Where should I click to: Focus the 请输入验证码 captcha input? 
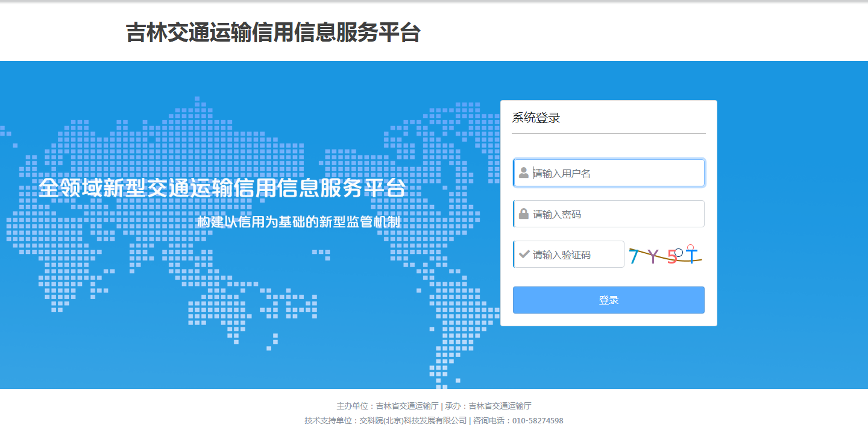[576, 254]
